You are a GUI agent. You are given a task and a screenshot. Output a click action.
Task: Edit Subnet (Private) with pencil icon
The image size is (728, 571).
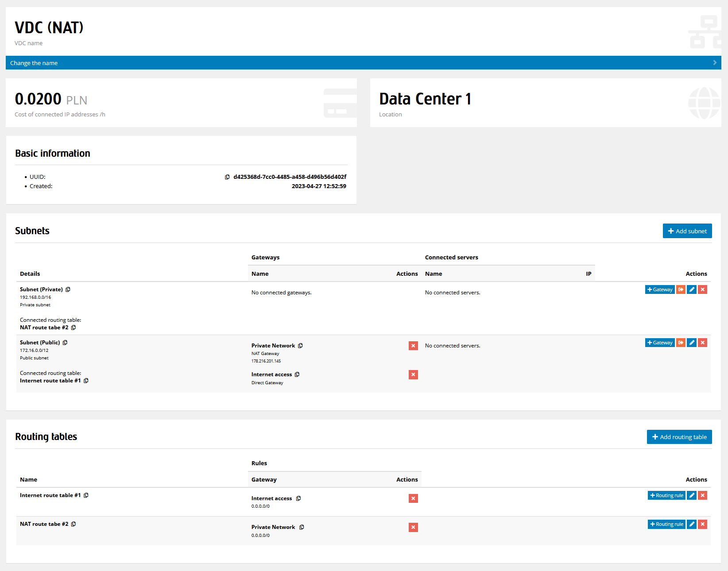tap(692, 289)
